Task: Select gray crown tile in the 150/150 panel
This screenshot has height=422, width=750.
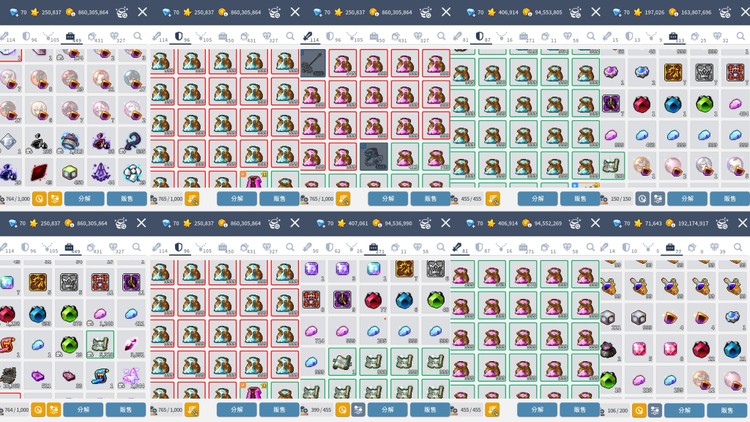Action: tap(704, 73)
